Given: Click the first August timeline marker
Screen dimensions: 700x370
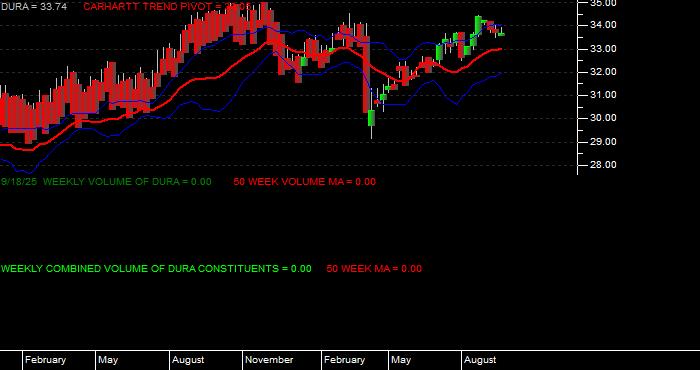Looking at the screenshot, I should point(188,360).
